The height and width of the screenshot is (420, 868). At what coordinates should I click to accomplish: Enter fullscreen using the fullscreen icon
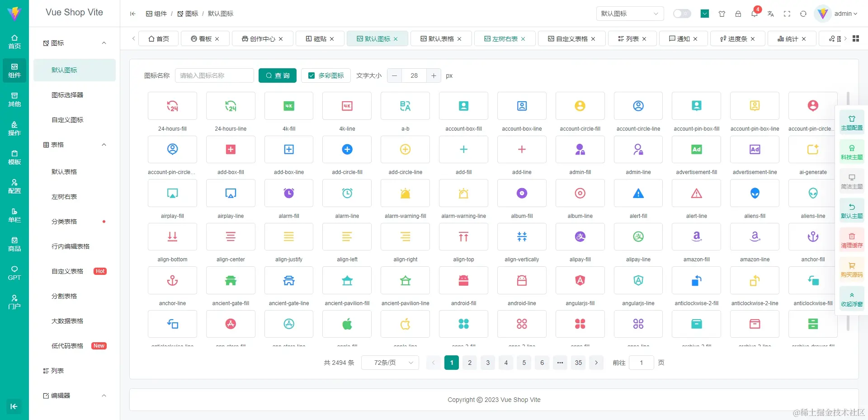pyautogui.click(x=787, y=14)
